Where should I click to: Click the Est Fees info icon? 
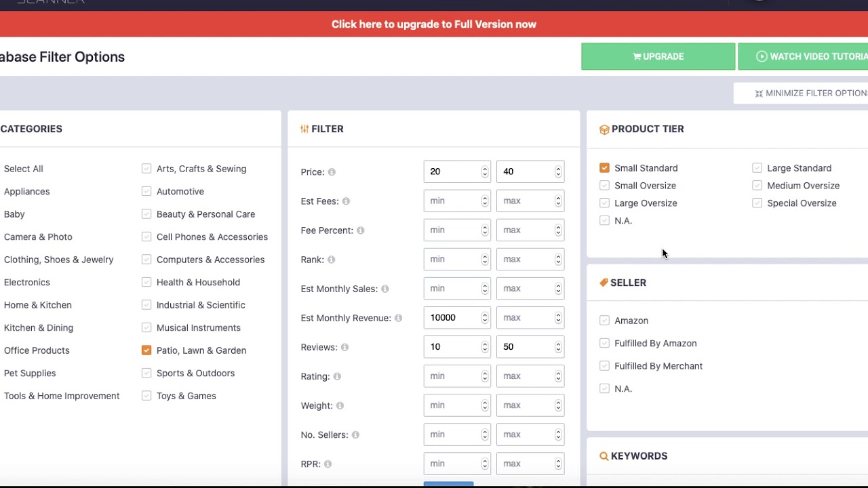[346, 201]
